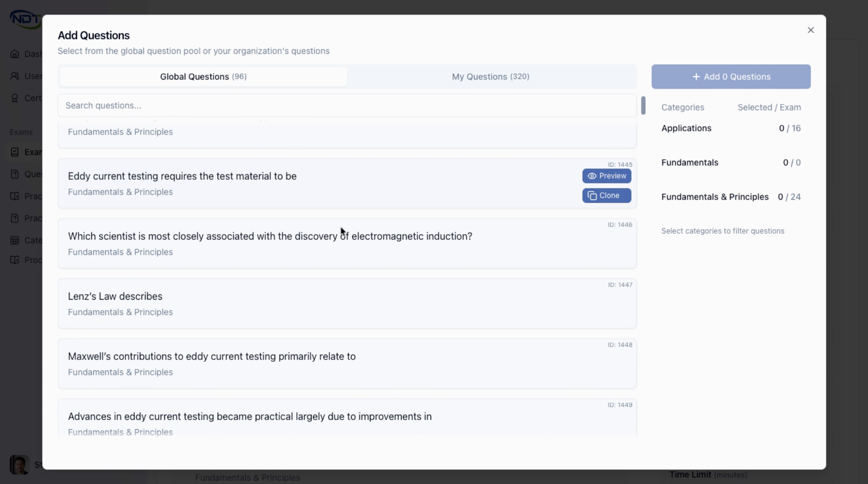The width and height of the screenshot is (868, 484).
Task: Open Questions icon in background sidebar
Action: point(15,174)
